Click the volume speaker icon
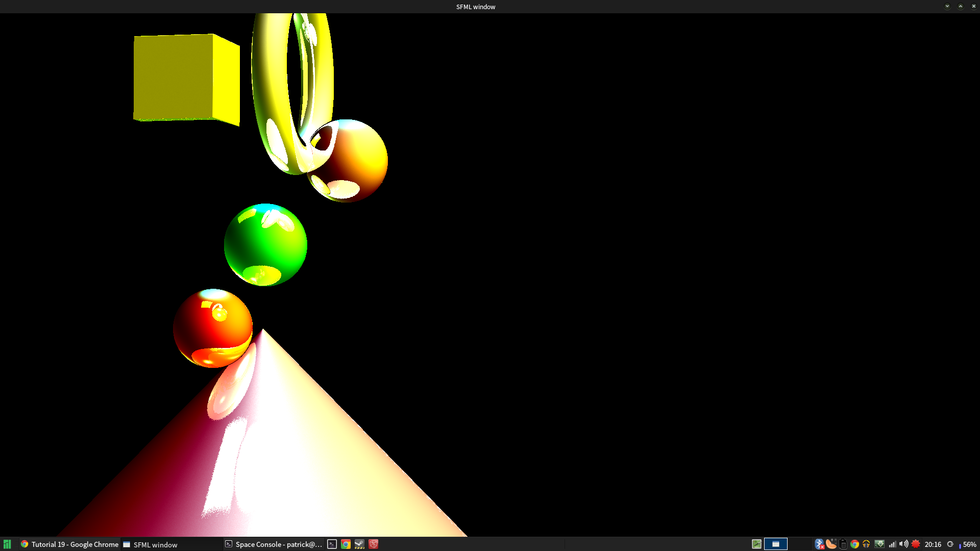Viewport: 980px width, 551px height. pos(903,544)
